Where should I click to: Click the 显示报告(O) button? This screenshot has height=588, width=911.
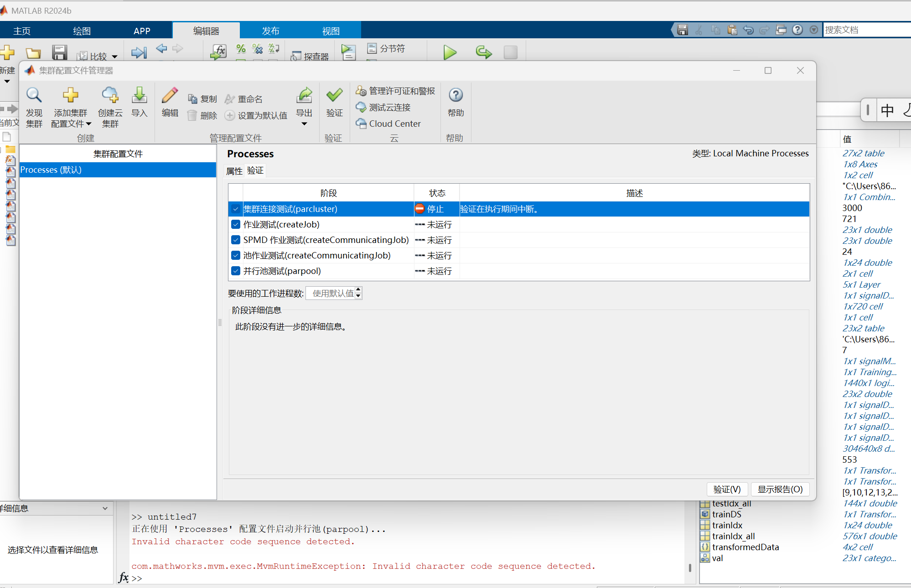(780, 489)
